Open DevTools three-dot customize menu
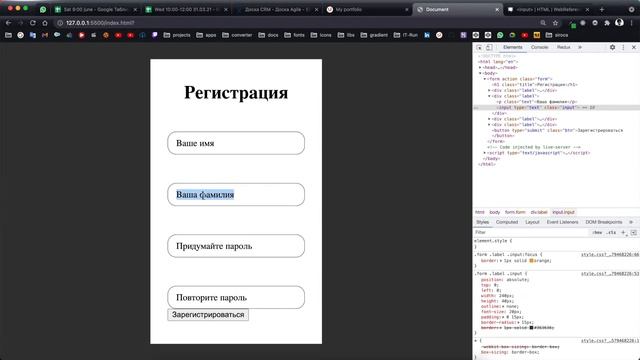Viewport: 640px width, 360px height. (623, 47)
